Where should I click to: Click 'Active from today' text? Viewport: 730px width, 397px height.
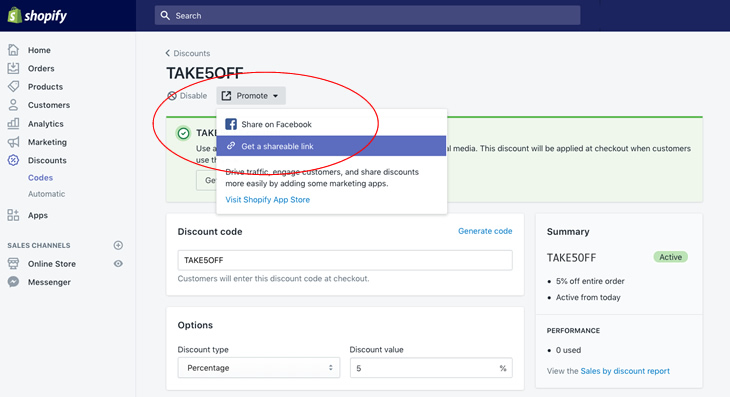pos(588,297)
